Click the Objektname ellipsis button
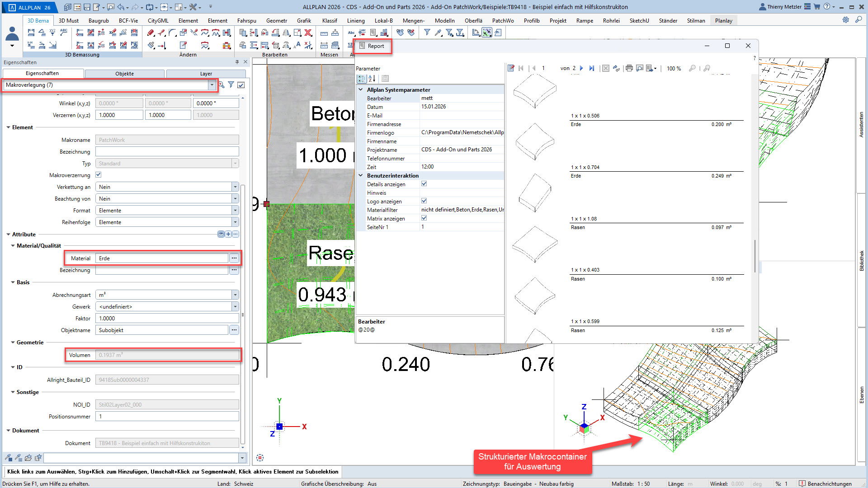868x488 pixels. [234, 330]
